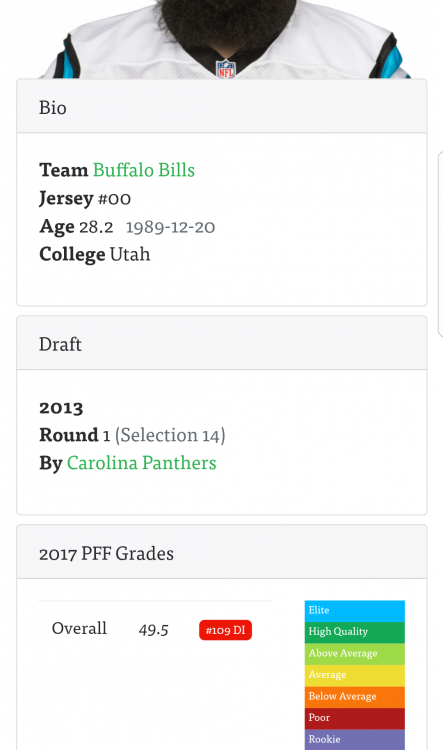Click the birth date 1989-12-20
443x750 pixels.
coord(170,227)
